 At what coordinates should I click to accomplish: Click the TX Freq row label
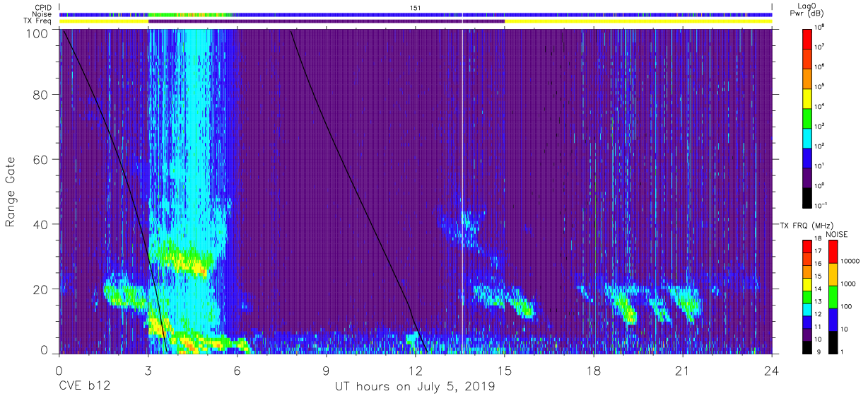[x=39, y=21]
